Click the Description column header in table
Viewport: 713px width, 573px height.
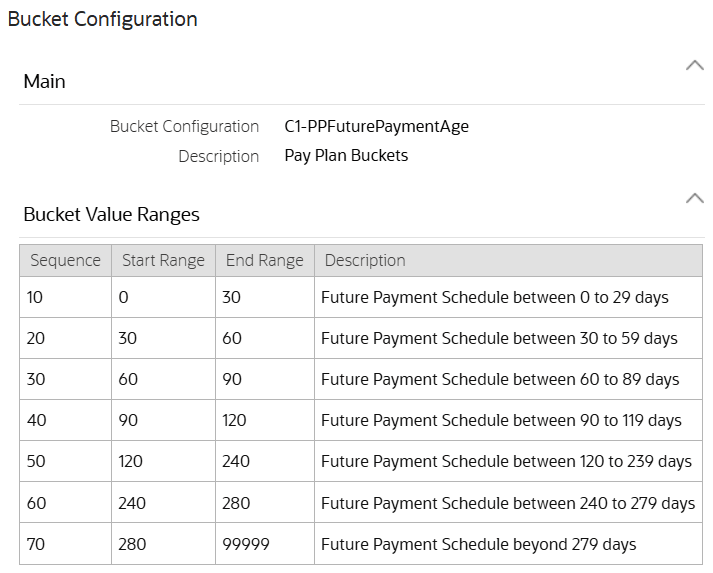508,261
